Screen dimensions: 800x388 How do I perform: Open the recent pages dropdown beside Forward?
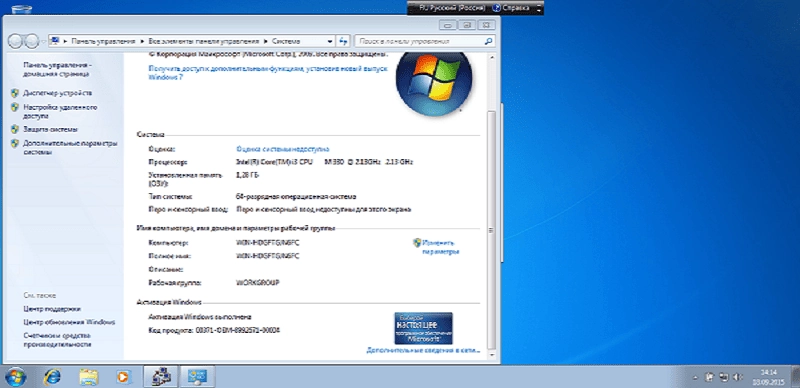pos(43,42)
